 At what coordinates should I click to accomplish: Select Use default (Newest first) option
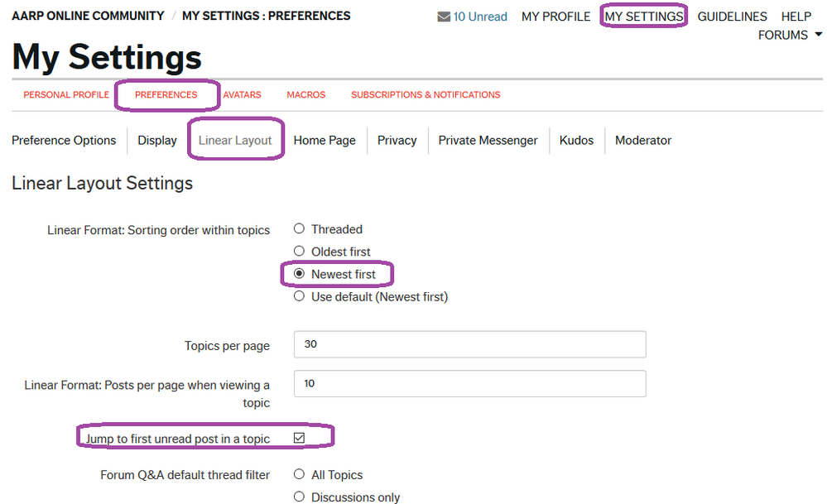click(300, 296)
